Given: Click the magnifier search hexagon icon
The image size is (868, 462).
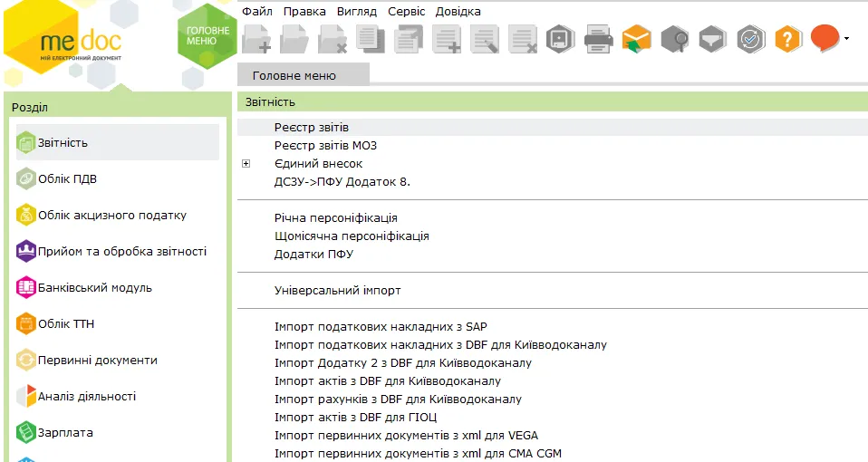Looking at the screenshot, I should pyautogui.click(x=675, y=39).
